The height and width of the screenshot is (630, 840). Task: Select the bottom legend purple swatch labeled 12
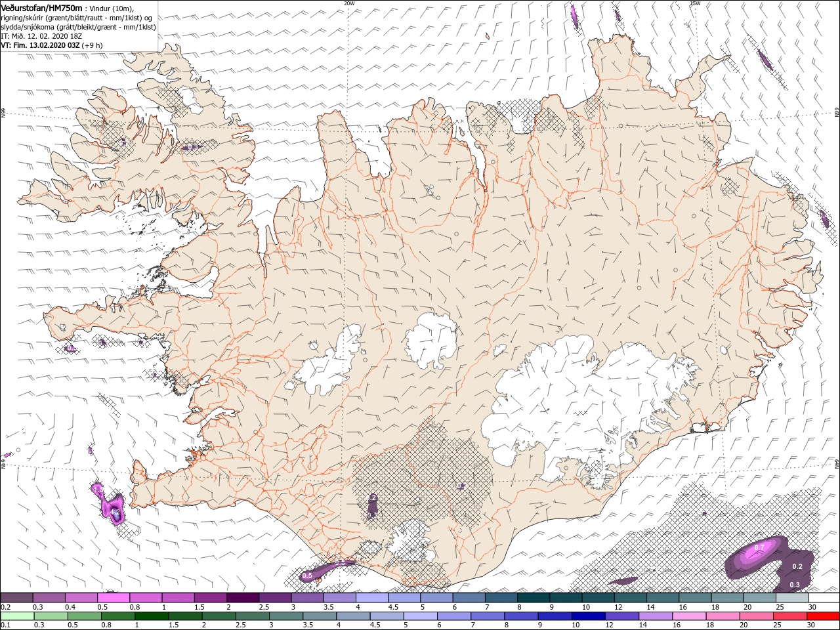(621, 616)
